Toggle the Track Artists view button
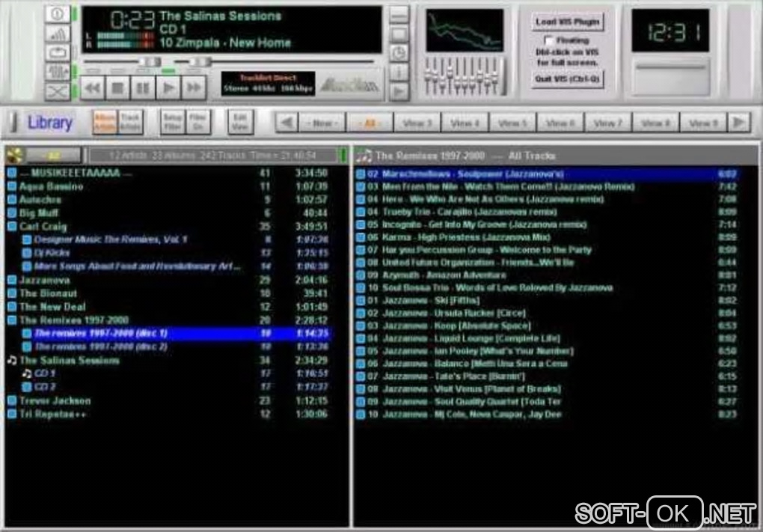 [130, 122]
